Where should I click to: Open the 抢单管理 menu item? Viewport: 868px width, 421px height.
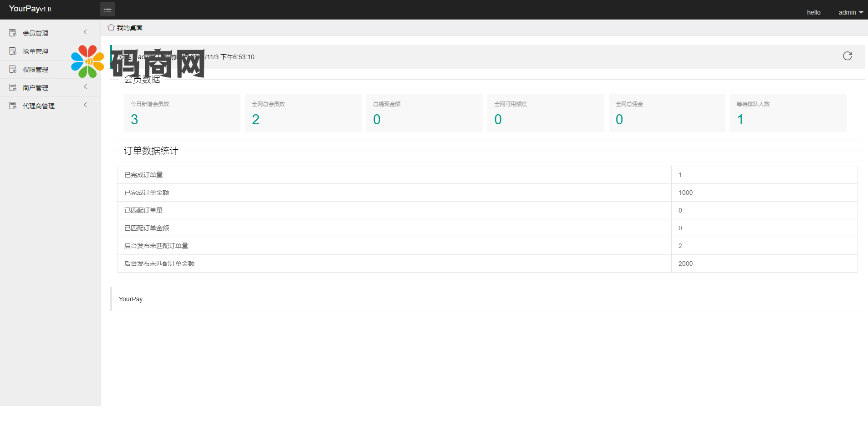[36, 51]
